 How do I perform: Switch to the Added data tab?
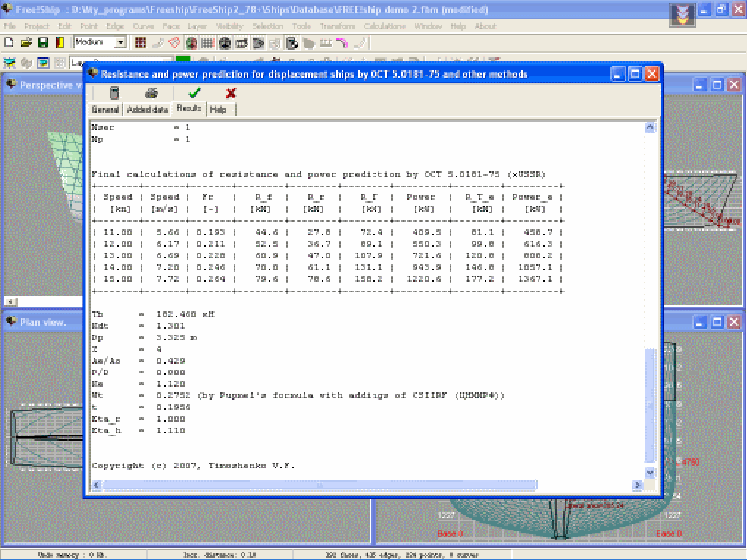pos(148,110)
